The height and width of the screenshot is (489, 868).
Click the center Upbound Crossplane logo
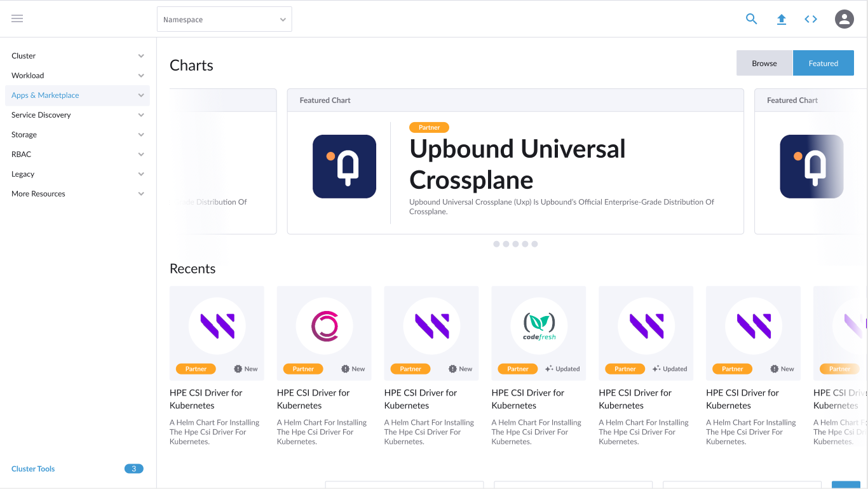pyautogui.click(x=344, y=167)
